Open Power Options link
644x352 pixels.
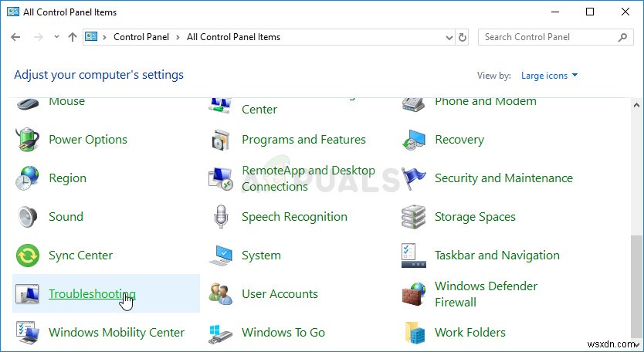click(x=88, y=140)
